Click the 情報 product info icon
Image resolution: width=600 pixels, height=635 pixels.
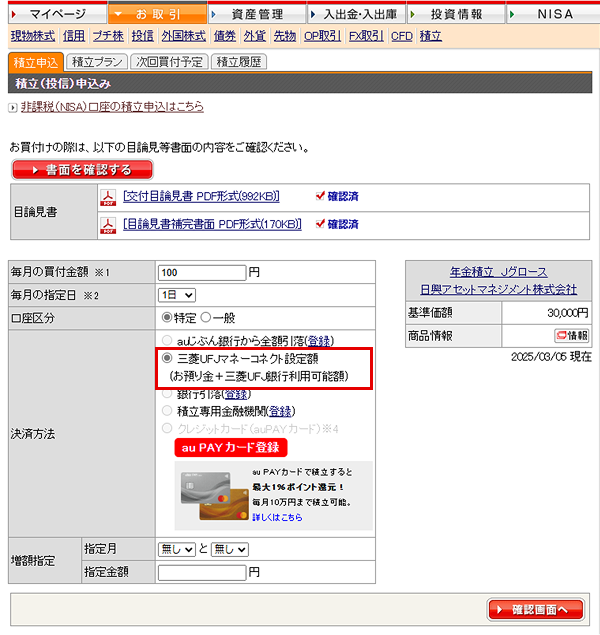(x=572, y=336)
